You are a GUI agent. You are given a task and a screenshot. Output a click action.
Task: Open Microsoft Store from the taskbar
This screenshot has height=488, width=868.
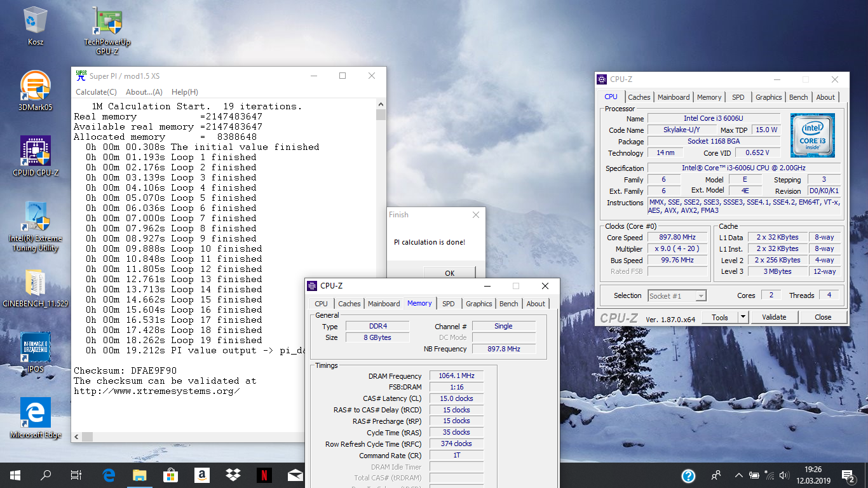point(170,475)
